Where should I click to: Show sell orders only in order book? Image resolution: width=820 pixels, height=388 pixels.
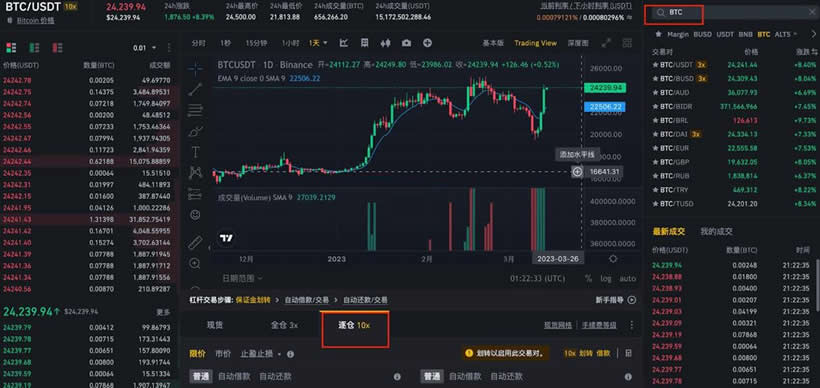57,48
